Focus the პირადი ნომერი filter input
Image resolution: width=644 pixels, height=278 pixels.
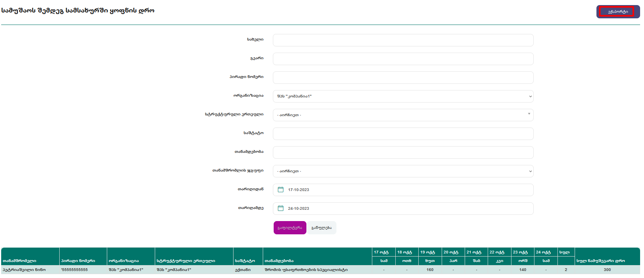coord(403,78)
